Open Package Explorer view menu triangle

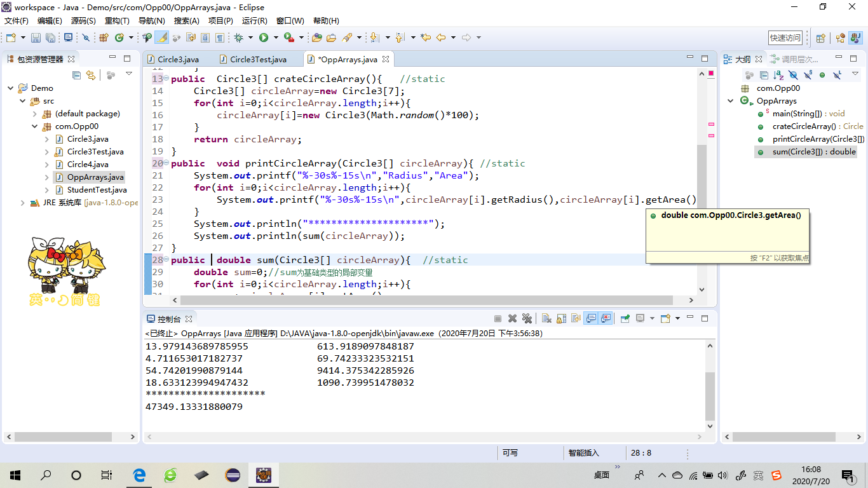pos(129,74)
